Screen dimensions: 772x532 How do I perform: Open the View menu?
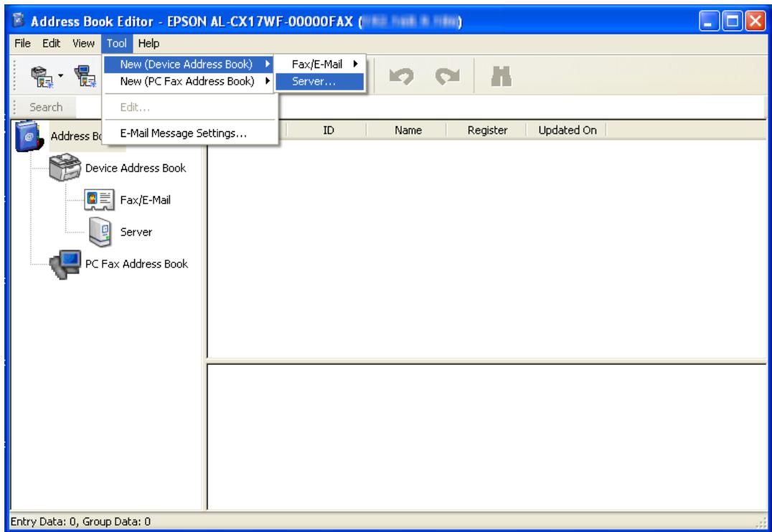(x=83, y=43)
